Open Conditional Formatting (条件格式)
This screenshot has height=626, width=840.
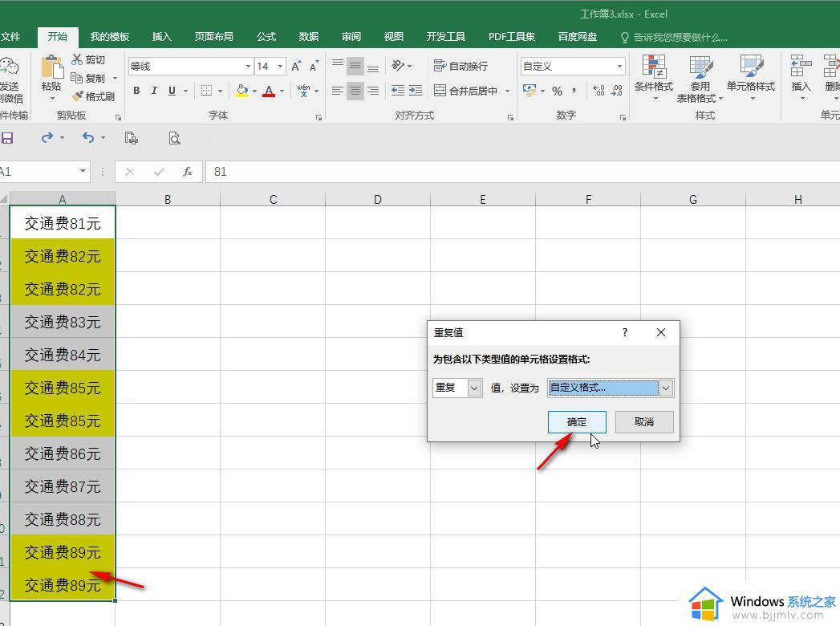654,78
